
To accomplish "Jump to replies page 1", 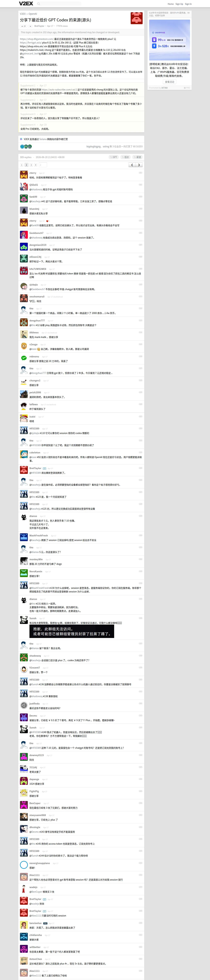I will click(x=22, y=165).
